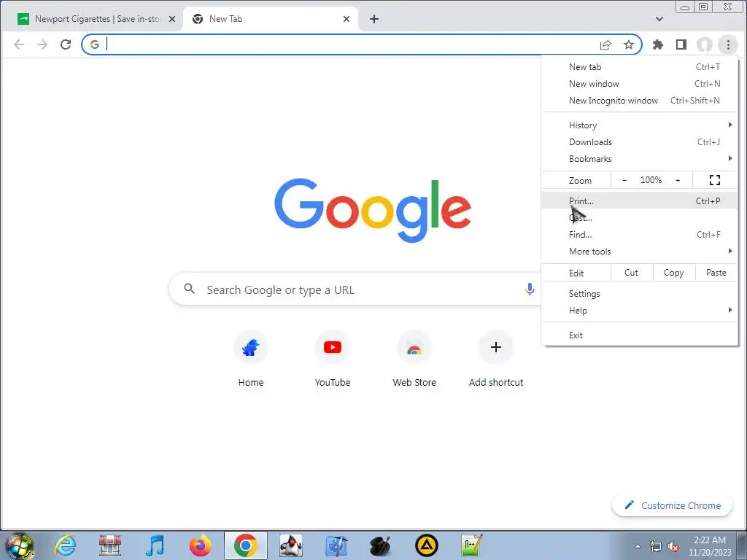Open the Extensions puzzle icon
The width and height of the screenshot is (747, 560).
[658, 44]
